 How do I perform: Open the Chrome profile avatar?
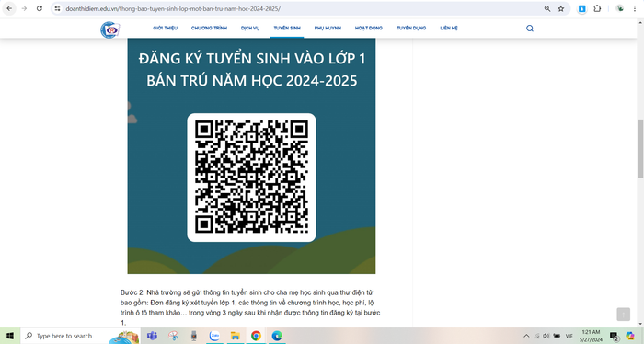pos(620,8)
